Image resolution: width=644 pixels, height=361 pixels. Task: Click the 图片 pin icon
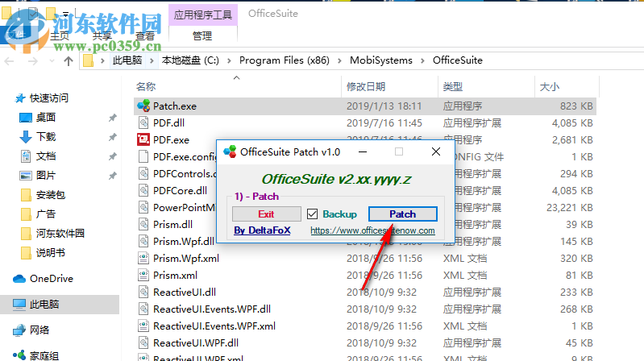pos(112,176)
